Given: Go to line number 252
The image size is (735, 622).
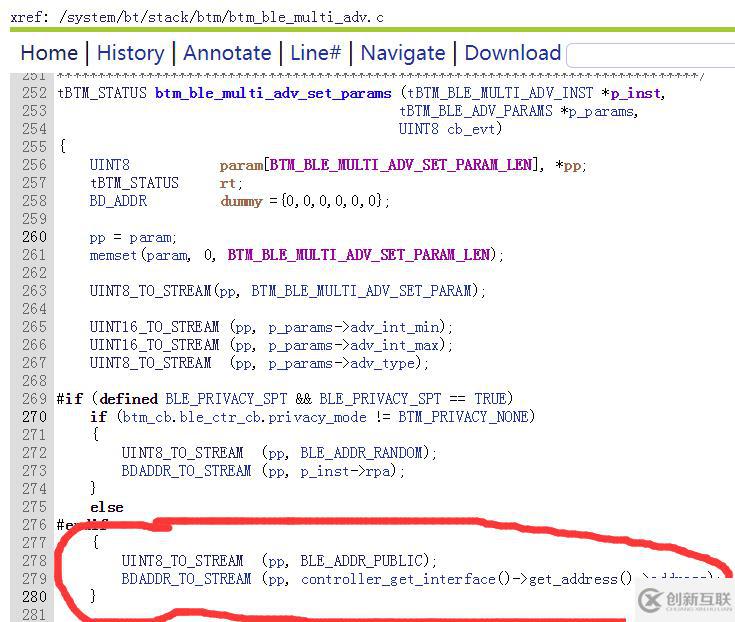Looking at the screenshot, I should point(34,93).
